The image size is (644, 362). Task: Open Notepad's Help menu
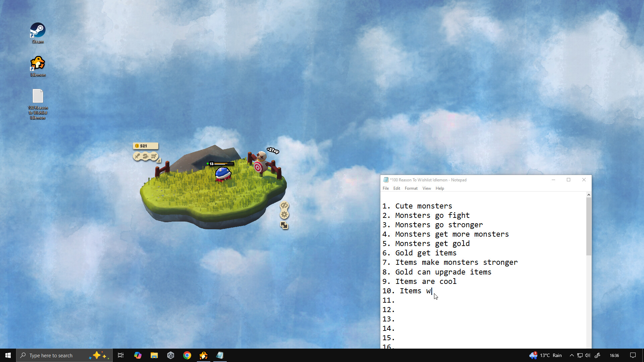(x=440, y=188)
